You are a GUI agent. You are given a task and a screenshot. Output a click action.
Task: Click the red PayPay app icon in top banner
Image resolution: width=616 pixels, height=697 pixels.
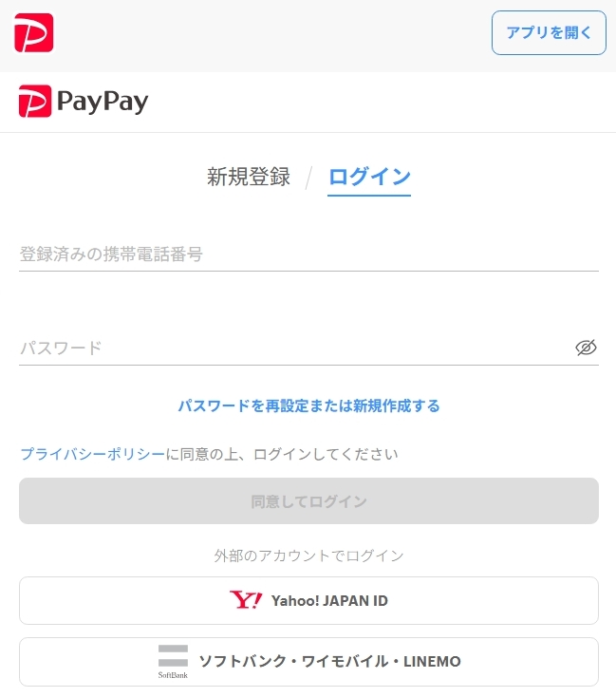click(34, 32)
